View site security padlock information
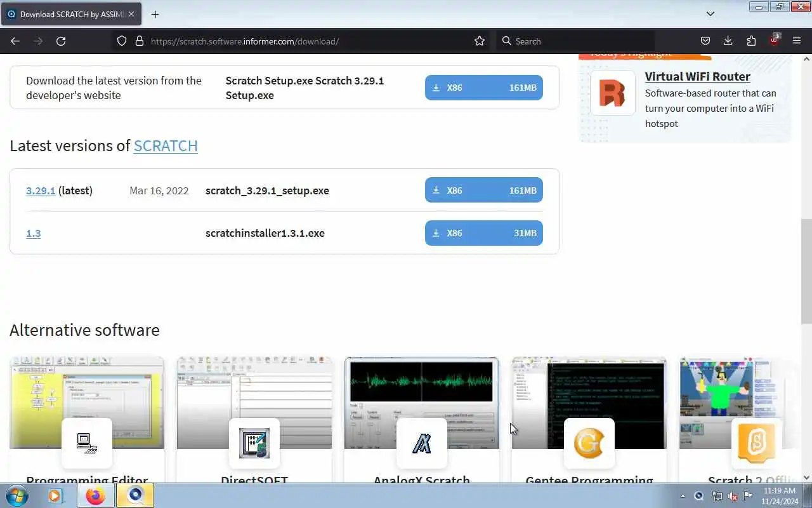The width and height of the screenshot is (812, 508). pos(140,41)
